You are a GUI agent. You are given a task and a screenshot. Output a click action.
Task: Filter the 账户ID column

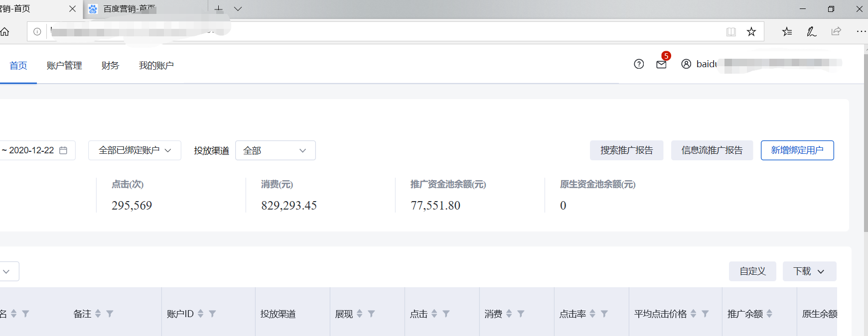pos(212,314)
